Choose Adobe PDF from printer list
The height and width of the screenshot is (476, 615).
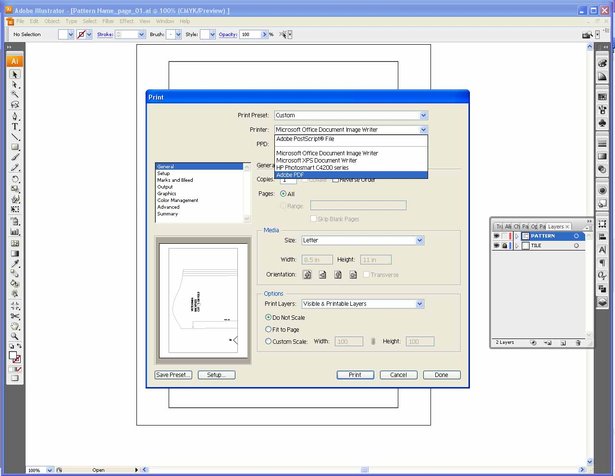pos(351,175)
